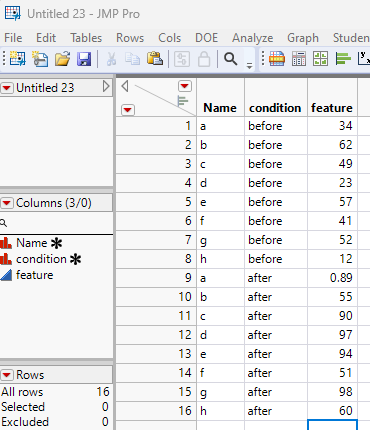Open the Tables menu
370x430 pixels.
click(x=86, y=38)
